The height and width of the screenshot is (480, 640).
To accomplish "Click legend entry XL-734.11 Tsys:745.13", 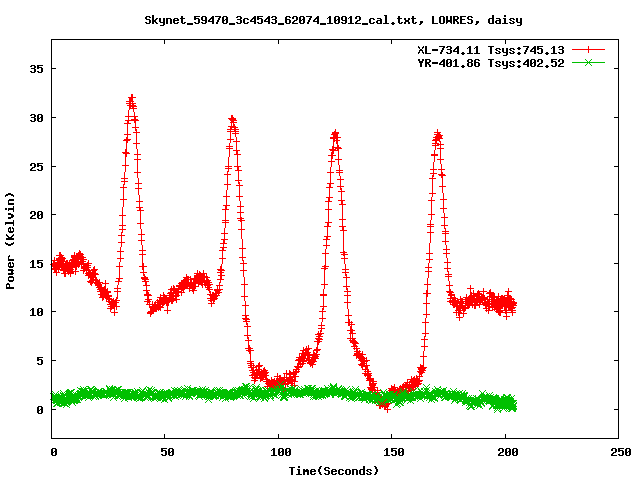I will click(491, 50).
